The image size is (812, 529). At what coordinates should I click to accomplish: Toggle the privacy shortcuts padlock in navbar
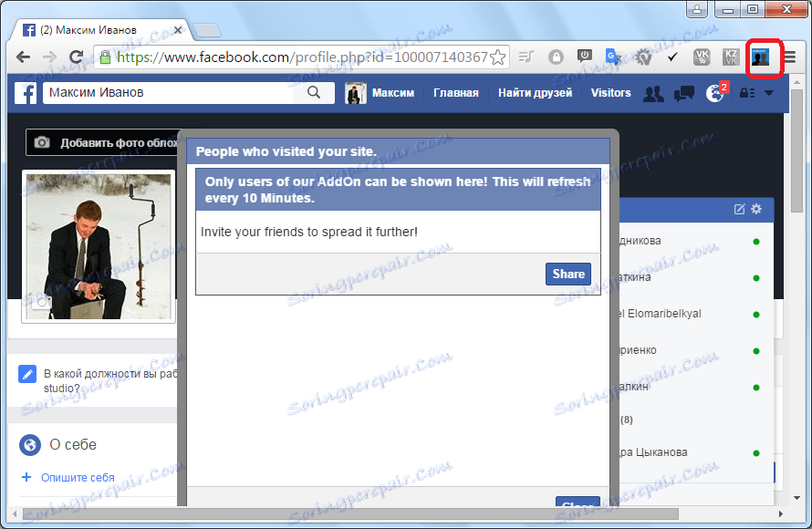[x=744, y=93]
